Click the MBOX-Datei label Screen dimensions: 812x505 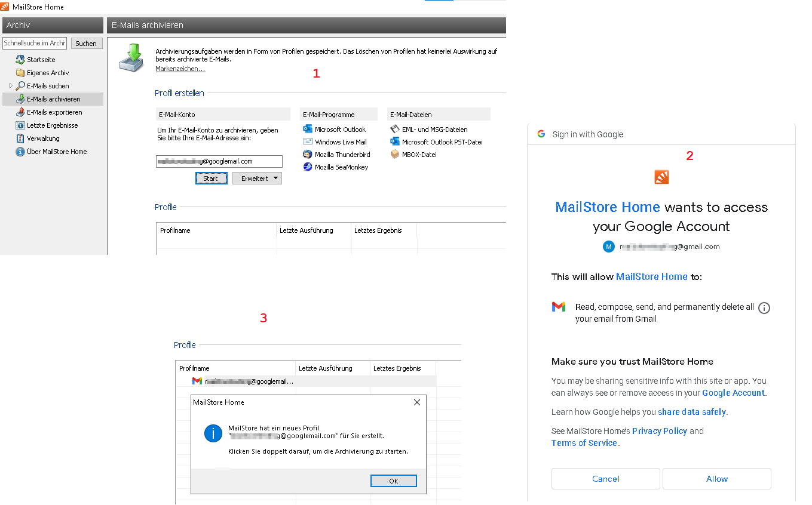419,155
